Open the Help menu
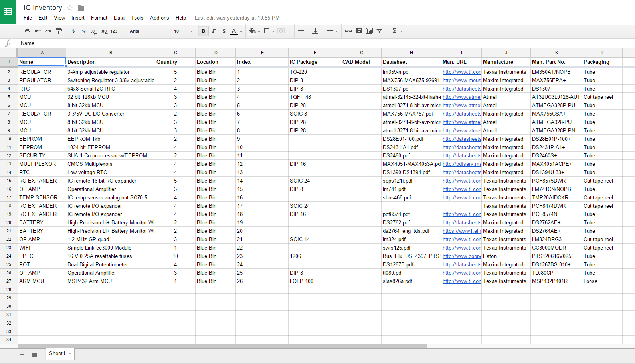 [x=181, y=18]
